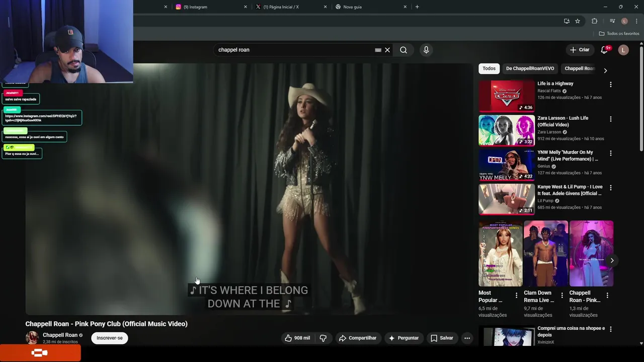Select the De ChappellRoanVEVO chip
Image resolution: width=644 pixels, height=362 pixels.
[530, 68]
